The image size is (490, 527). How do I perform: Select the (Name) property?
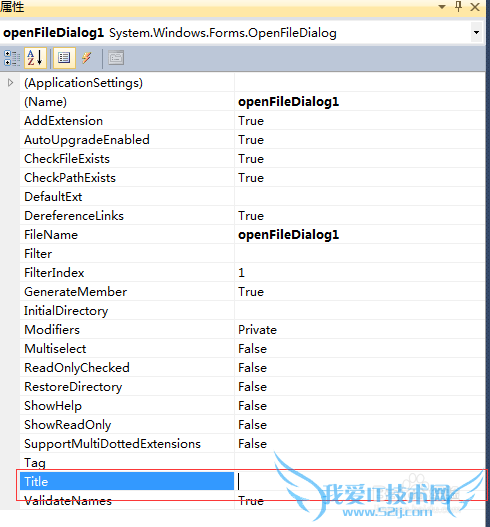(127, 102)
